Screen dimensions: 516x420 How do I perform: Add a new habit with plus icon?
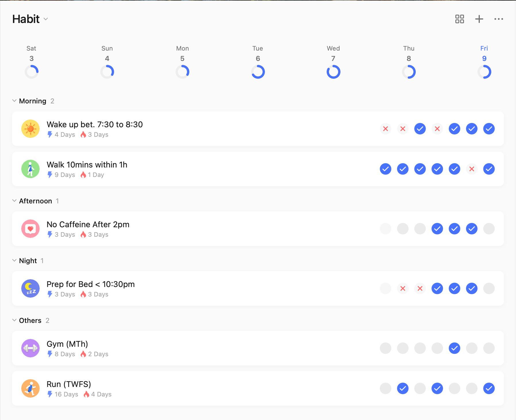(479, 19)
